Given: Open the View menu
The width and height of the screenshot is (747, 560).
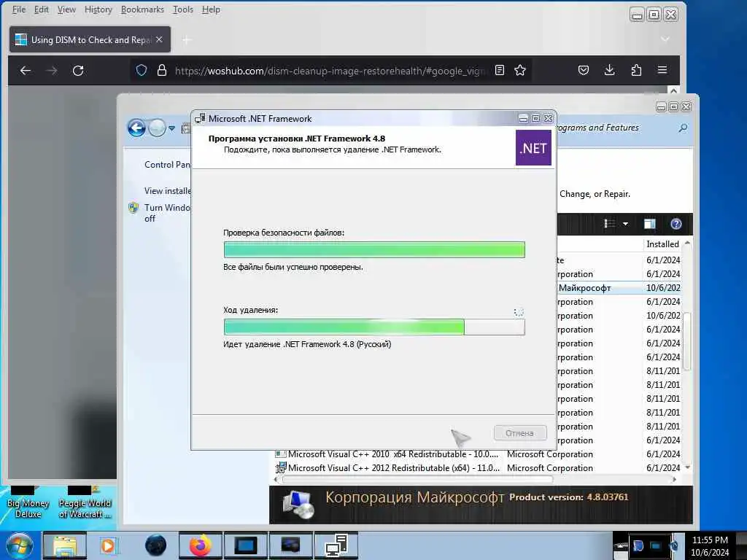Looking at the screenshot, I should [66, 9].
